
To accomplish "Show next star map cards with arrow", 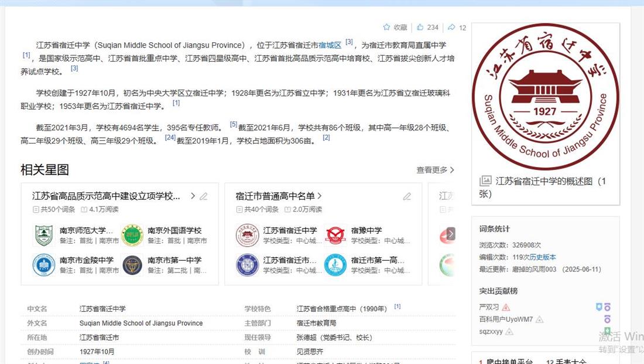I will (451, 234).
